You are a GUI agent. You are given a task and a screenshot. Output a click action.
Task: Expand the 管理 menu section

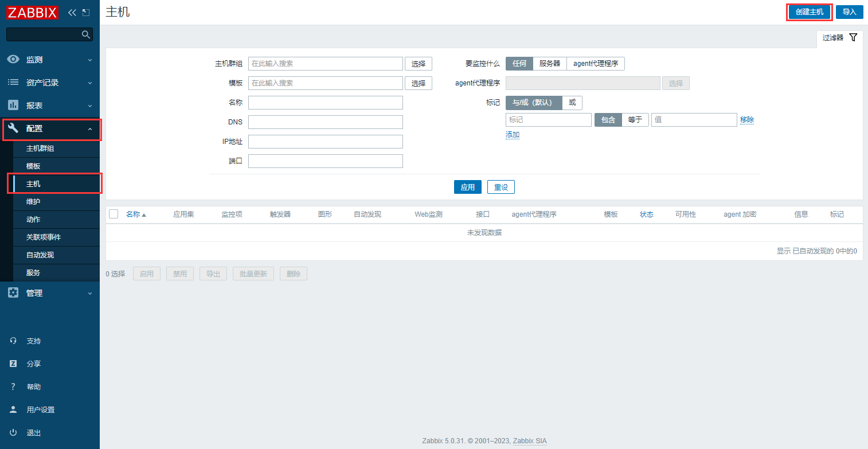click(50, 293)
